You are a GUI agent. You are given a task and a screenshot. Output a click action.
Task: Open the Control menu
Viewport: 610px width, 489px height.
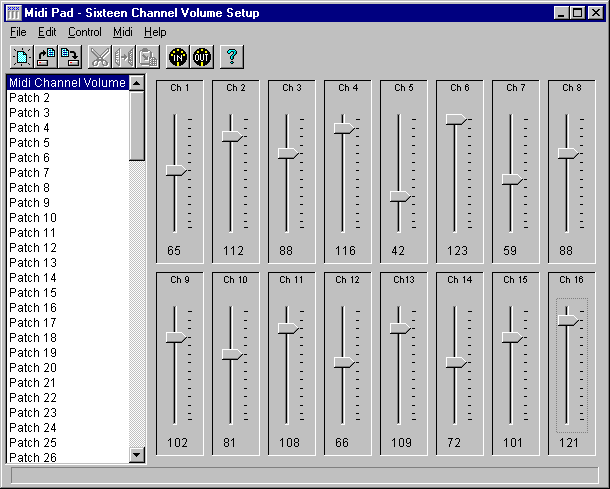point(84,32)
